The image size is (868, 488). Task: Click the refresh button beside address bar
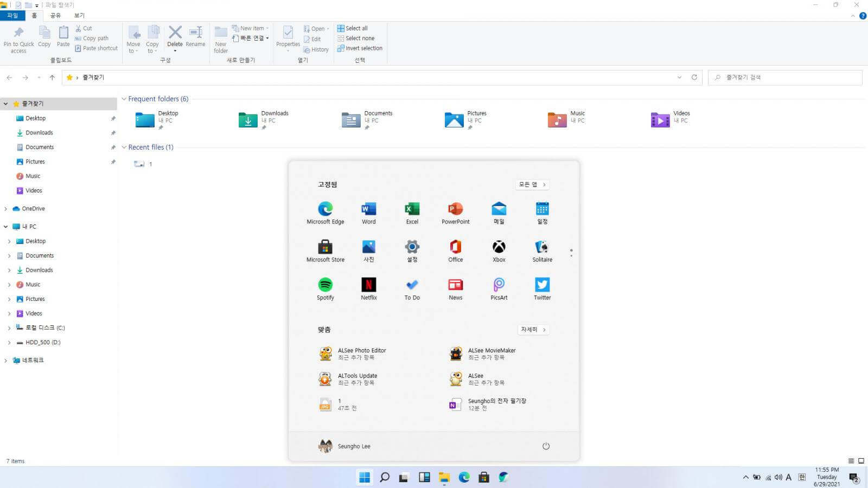click(694, 78)
